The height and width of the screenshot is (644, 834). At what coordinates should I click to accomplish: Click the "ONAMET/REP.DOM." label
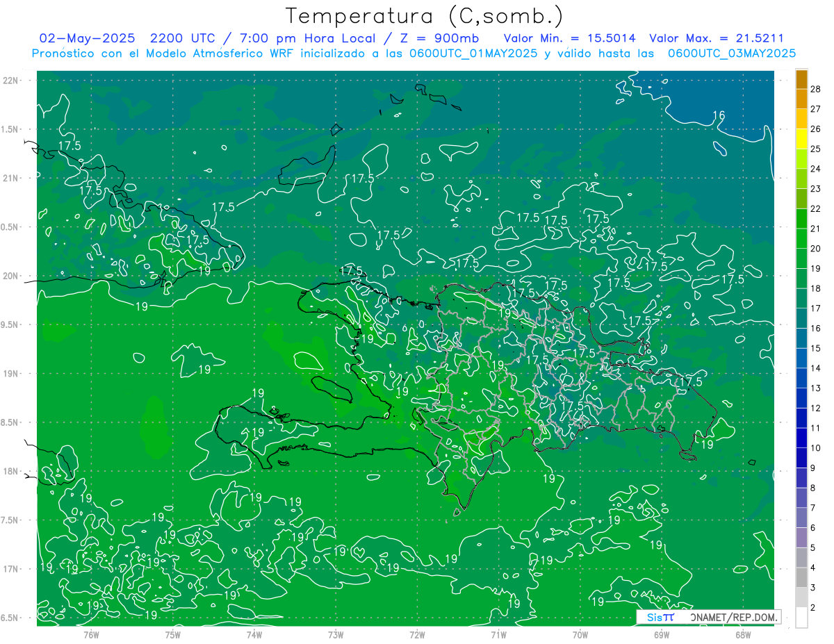click(734, 617)
